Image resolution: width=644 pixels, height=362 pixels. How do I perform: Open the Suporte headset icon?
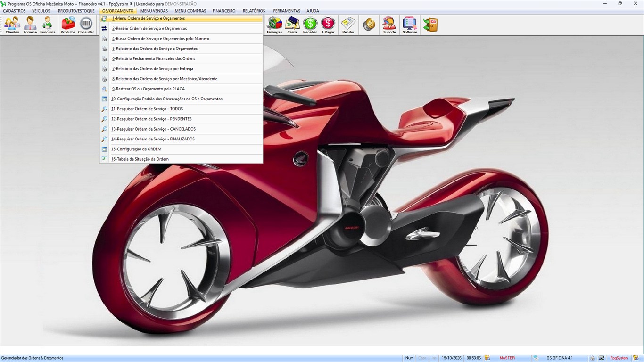point(389,25)
